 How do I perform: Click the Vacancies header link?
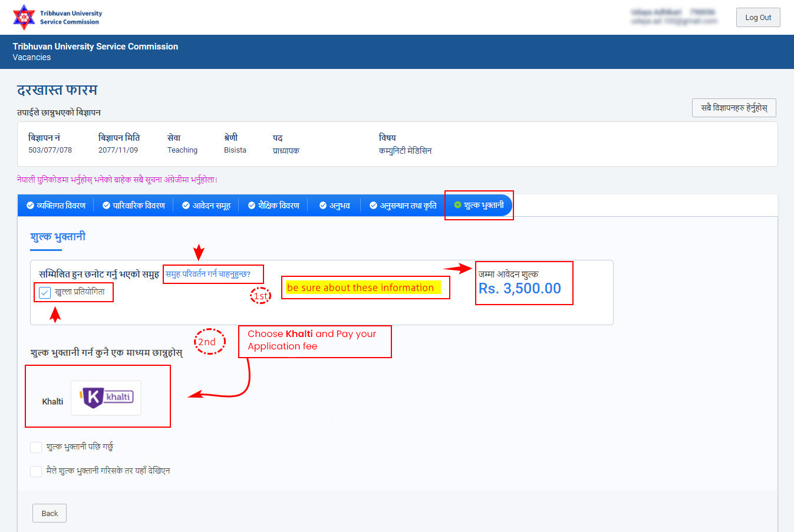click(x=32, y=57)
